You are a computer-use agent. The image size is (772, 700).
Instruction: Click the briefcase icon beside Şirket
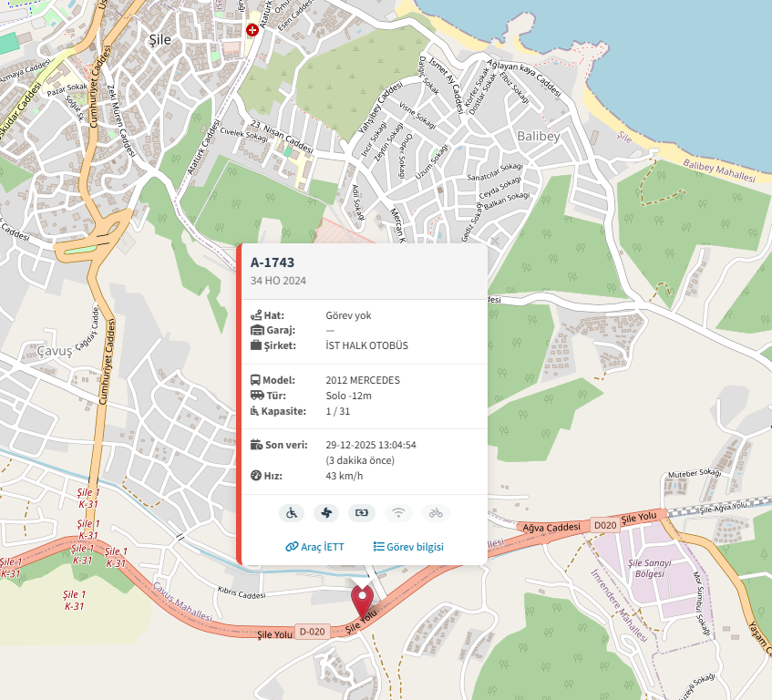pos(256,345)
